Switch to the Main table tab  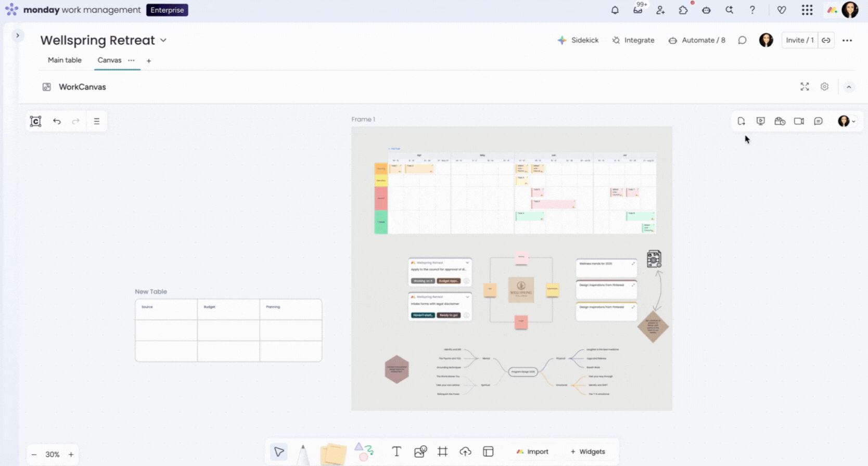[x=65, y=60]
